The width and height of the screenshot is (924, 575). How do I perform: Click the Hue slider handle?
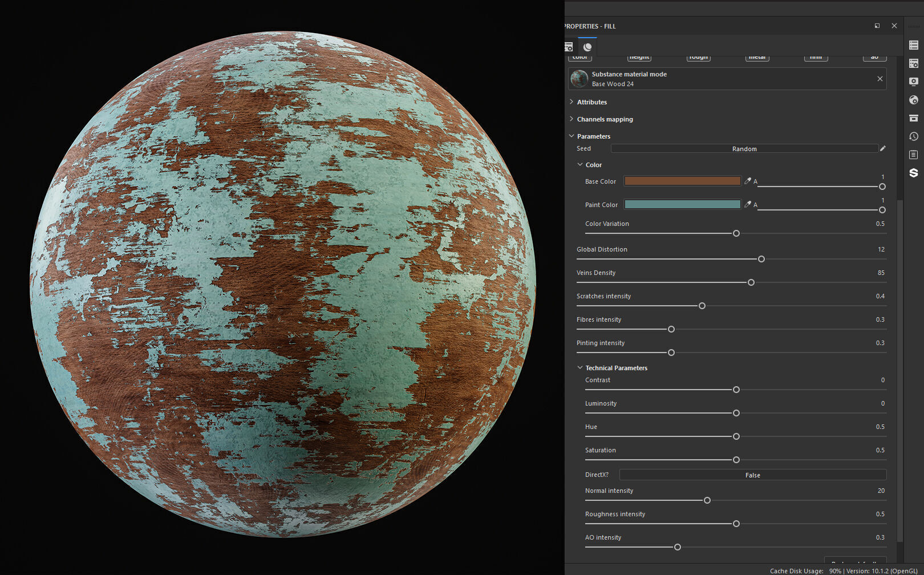click(736, 436)
